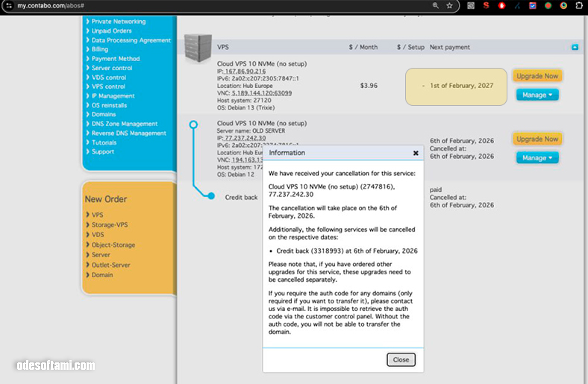Open the blue checkmark tasks extension icon
This screenshot has height=384, width=588.
pos(533,5)
